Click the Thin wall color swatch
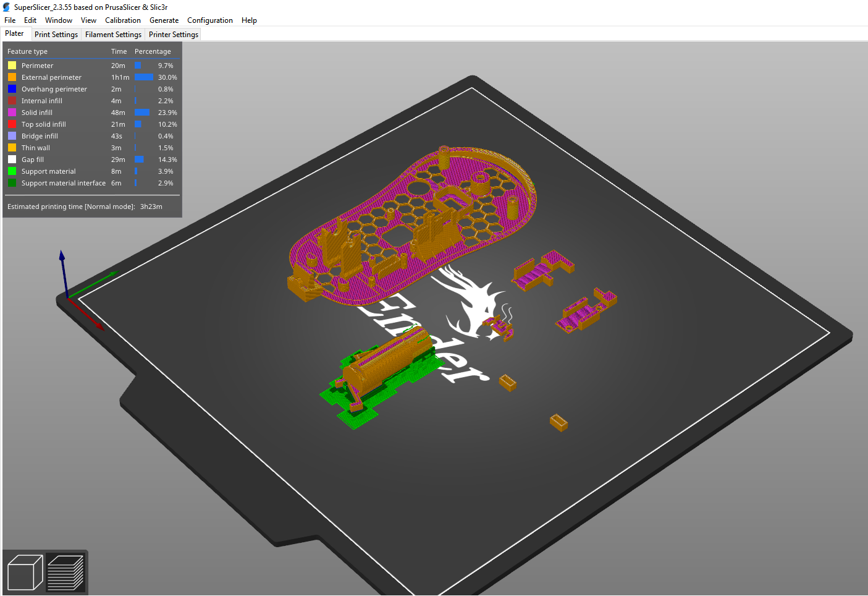Screen dimensions: 868x596 coord(12,148)
